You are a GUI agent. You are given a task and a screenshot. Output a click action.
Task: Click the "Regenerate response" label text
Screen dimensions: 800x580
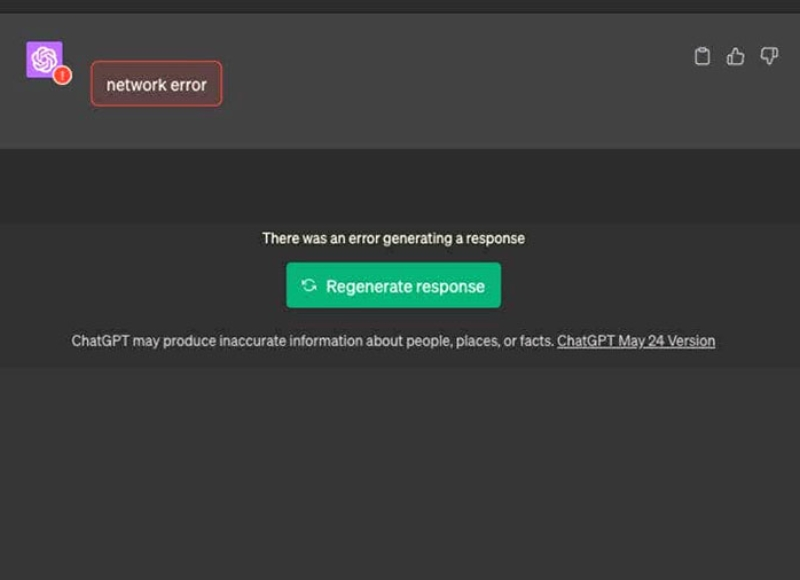[x=405, y=286]
